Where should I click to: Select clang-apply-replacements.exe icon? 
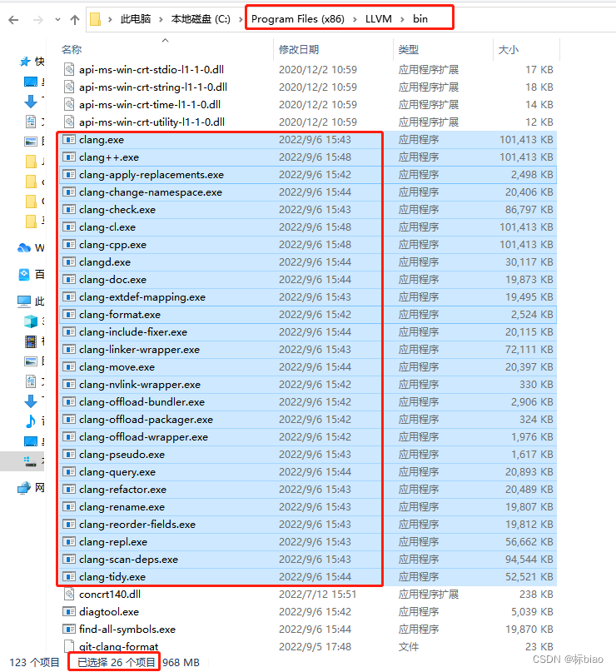tap(69, 175)
